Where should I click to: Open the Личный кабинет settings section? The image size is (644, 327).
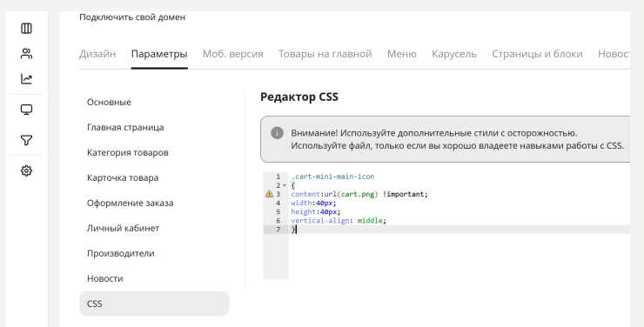123,228
